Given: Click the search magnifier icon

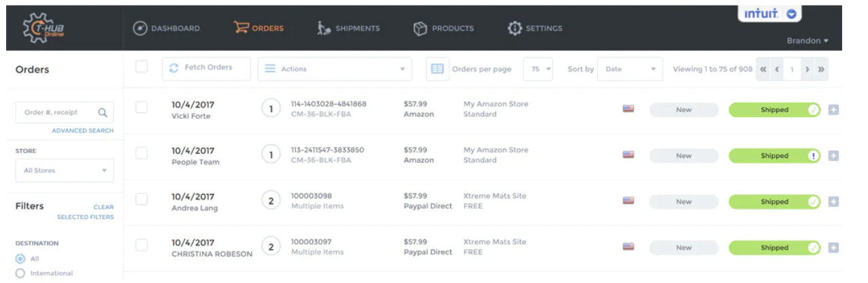Looking at the screenshot, I should point(103,112).
